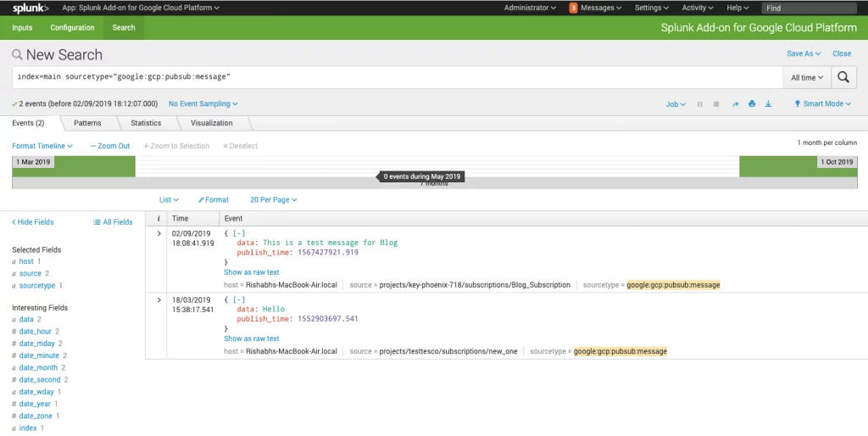Collapse JSON of Blog test message event
This screenshot has height=436, width=868.
pyautogui.click(x=238, y=234)
